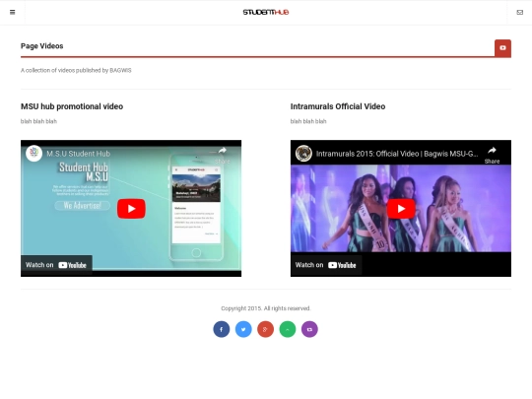Open the envelope mail icon
The width and height of the screenshot is (532, 399).
519,12
